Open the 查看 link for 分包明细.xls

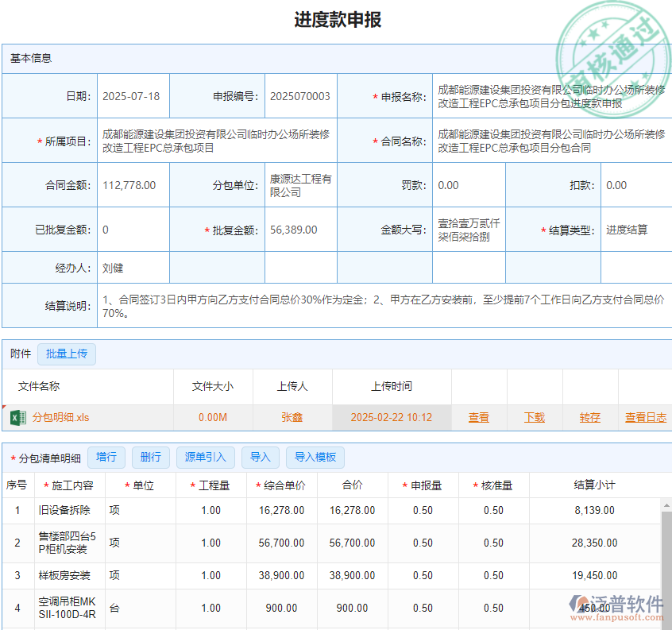[479, 416]
